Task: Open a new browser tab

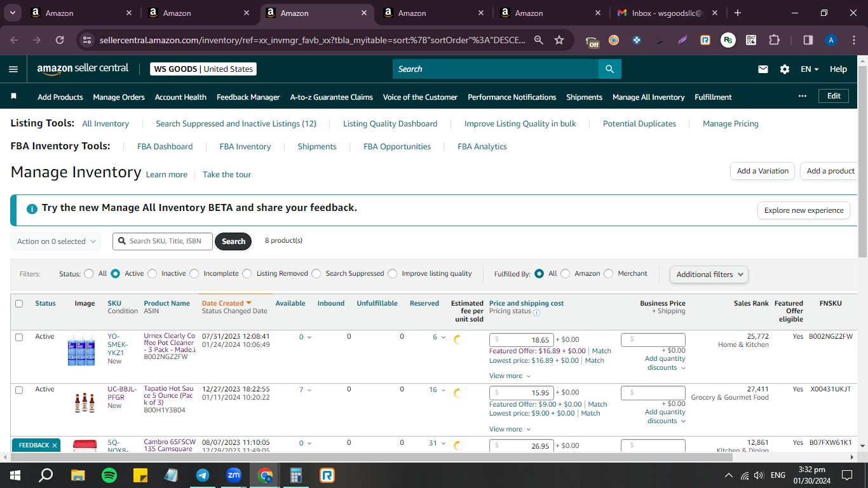Action: 738,13
